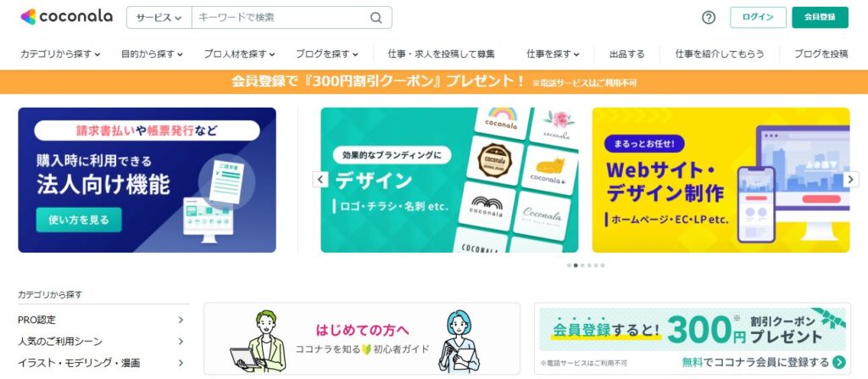Open カテゴリから探す navigation dropdown
Viewport: 868px width, 379px height.
point(60,53)
